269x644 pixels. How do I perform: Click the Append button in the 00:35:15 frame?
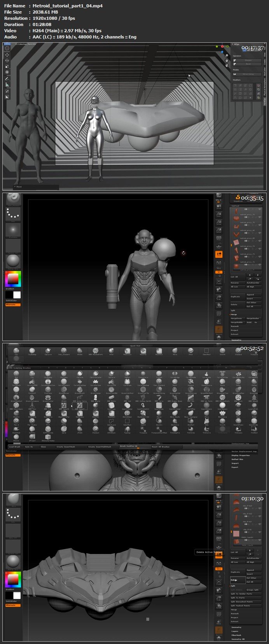click(x=254, y=295)
